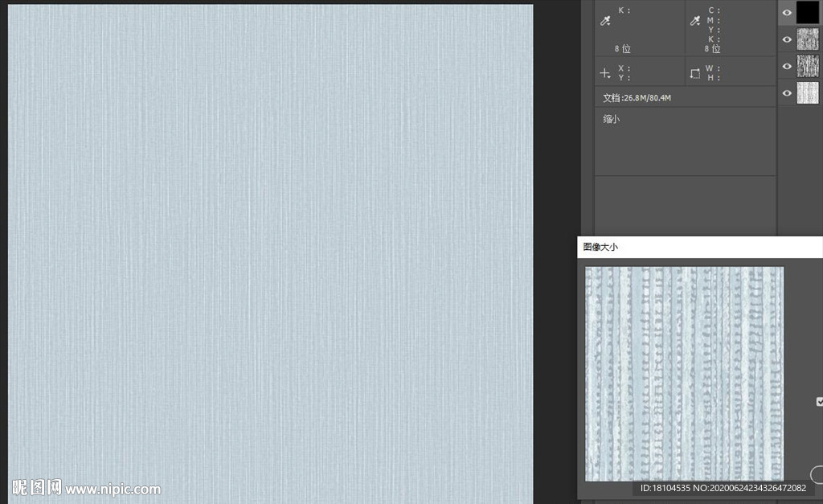
Task: Select the third layer's thumbnail
Action: click(807, 66)
